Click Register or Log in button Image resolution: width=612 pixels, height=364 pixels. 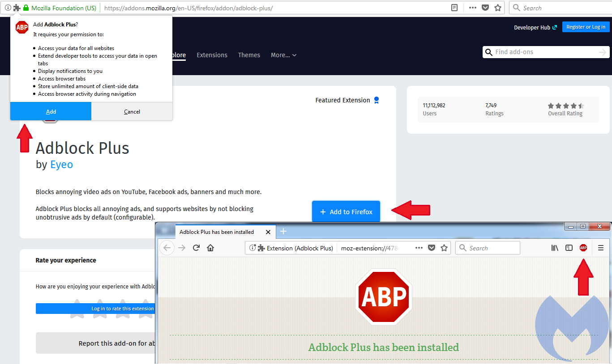tap(586, 27)
